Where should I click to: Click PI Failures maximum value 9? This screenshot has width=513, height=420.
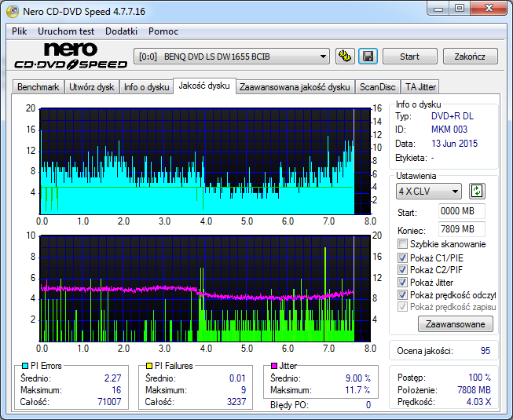click(244, 390)
